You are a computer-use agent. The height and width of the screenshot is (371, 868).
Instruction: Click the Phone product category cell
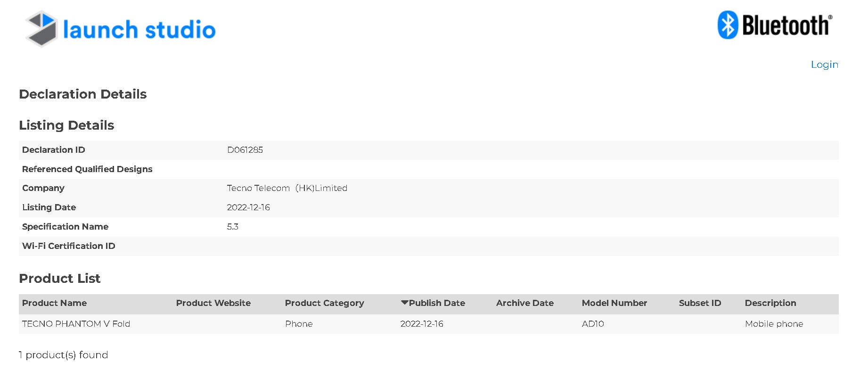click(299, 324)
